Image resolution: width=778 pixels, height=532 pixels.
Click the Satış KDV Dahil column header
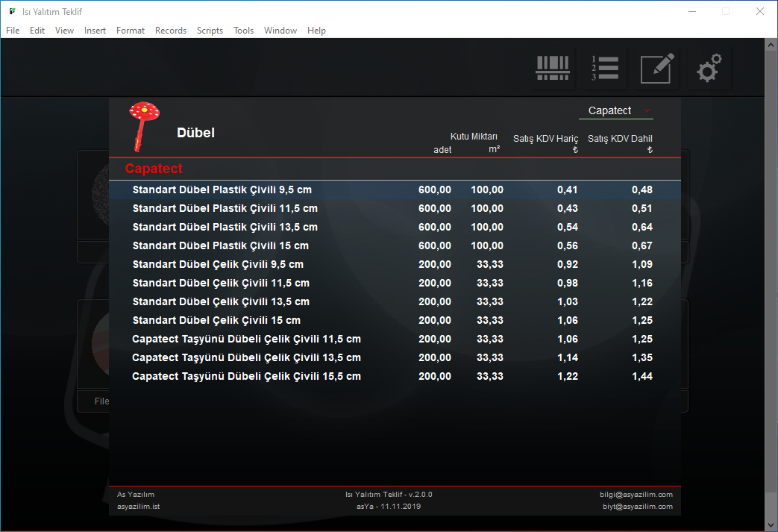620,139
